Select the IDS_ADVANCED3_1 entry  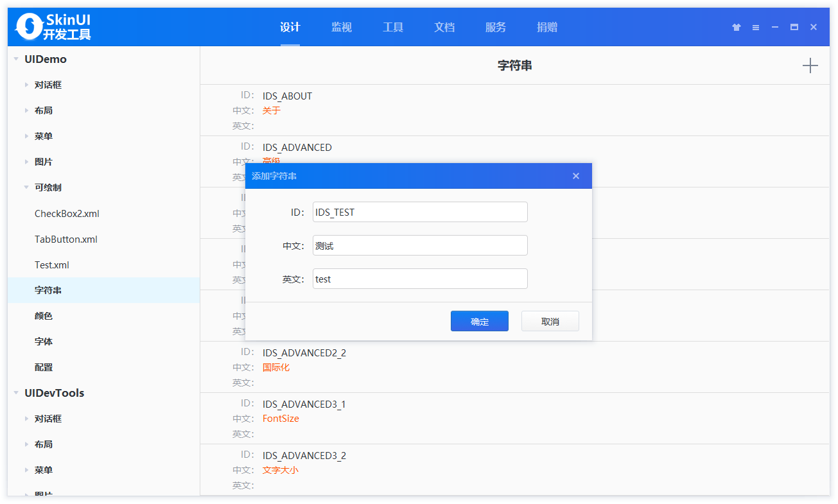click(514, 419)
